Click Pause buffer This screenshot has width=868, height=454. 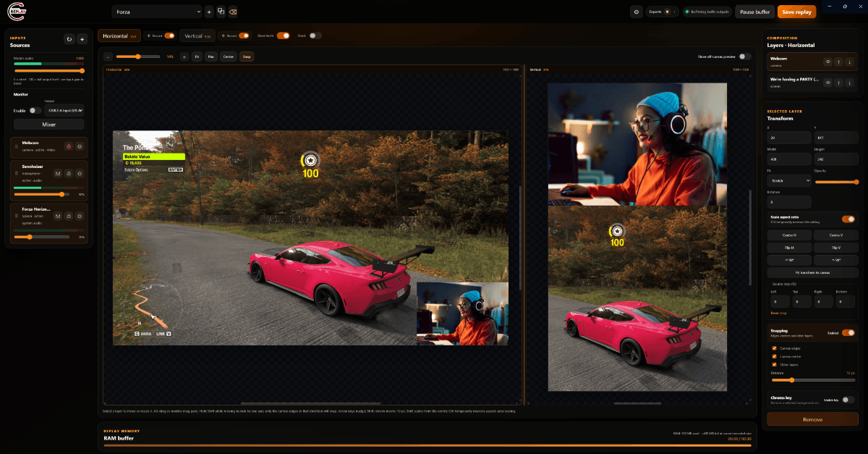pos(754,12)
